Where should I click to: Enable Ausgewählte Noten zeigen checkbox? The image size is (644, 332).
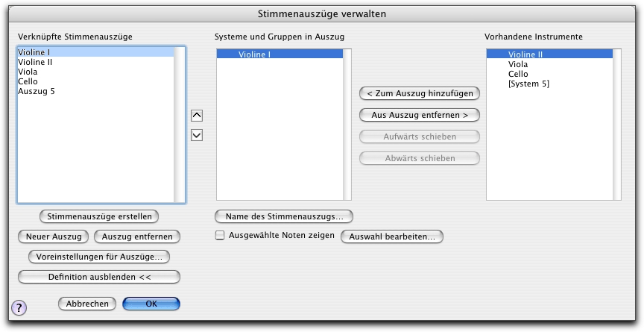pos(220,236)
